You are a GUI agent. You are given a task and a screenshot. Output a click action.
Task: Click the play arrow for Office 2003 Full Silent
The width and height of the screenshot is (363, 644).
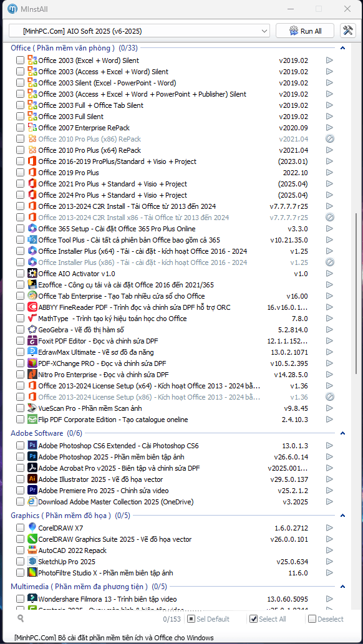click(x=329, y=116)
